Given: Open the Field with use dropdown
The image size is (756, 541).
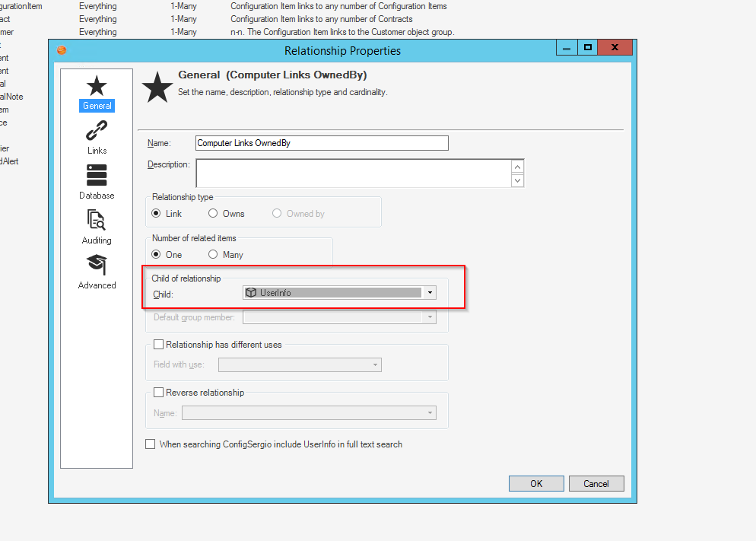Looking at the screenshot, I should point(375,364).
